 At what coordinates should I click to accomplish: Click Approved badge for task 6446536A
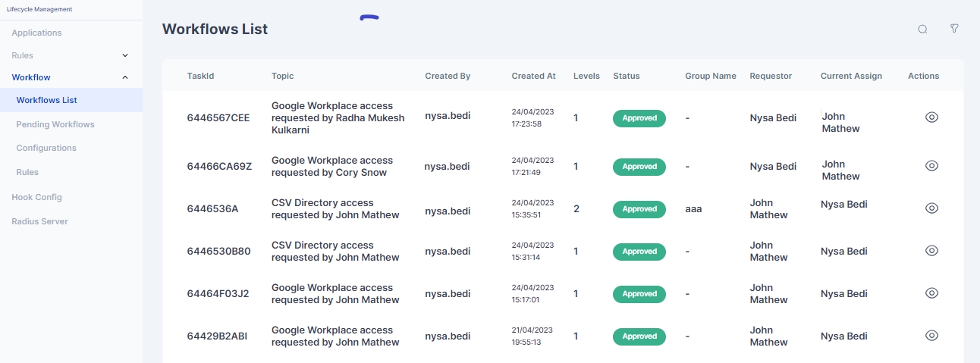coord(639,209)
